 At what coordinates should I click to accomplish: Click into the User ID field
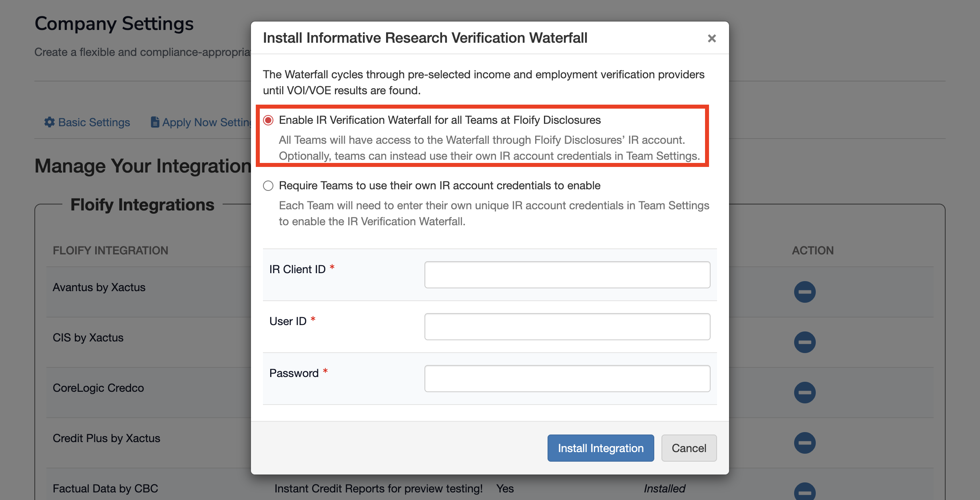[x=567, y=327]
